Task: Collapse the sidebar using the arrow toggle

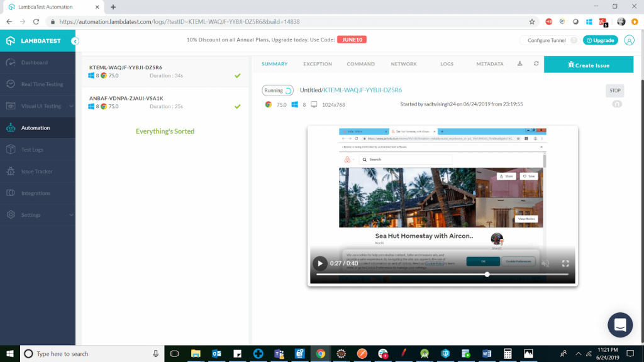Action: coord(75,41)
